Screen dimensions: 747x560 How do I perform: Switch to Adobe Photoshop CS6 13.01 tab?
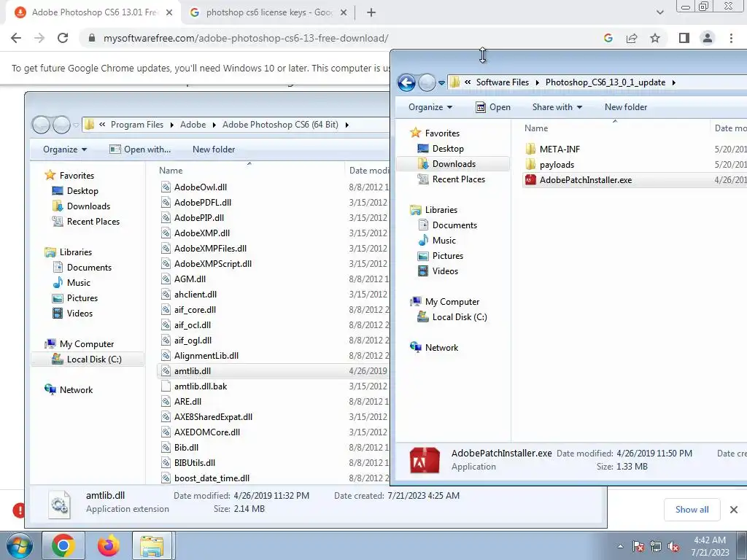click(94, 13)
